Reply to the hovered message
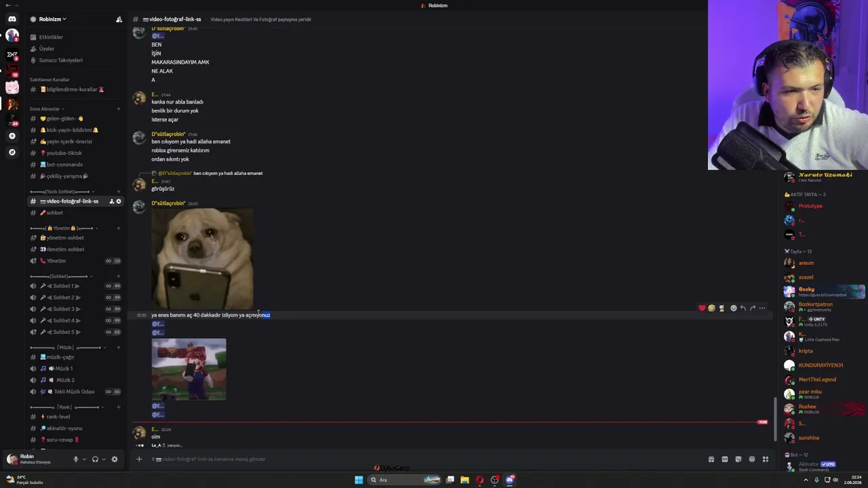Viewport: 868px width, 488px height. click(743, 308)
